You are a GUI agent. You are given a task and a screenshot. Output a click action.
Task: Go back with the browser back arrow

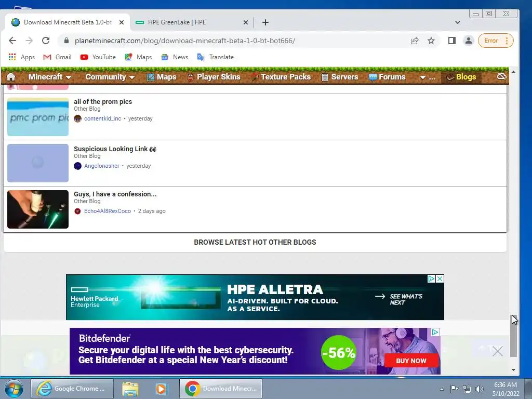(x=12, y=41)
